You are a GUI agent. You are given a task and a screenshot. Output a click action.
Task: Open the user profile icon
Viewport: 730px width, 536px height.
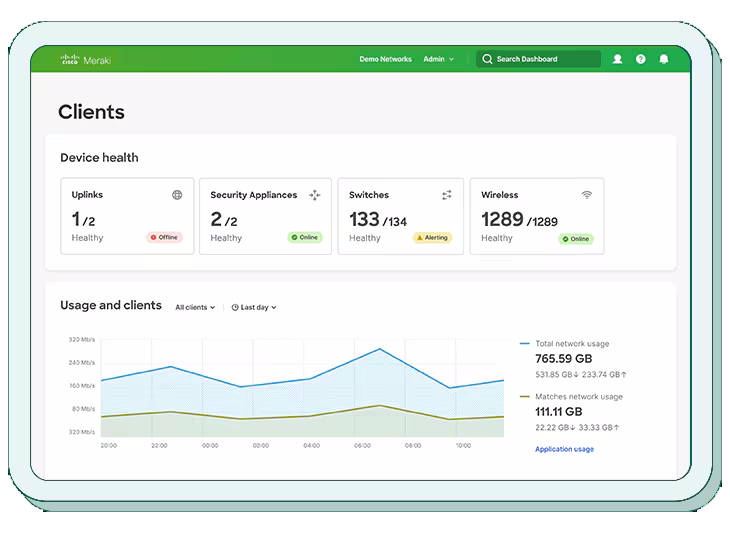(617, 59)
